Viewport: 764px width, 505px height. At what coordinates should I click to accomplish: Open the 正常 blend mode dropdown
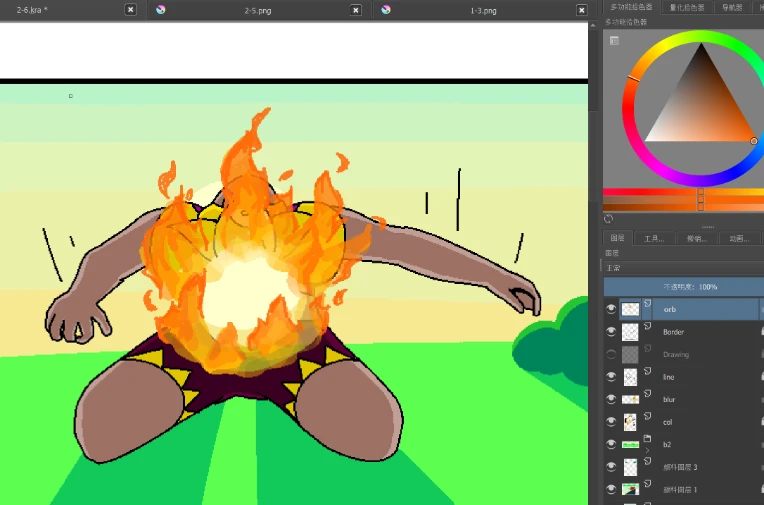tap(684, 268)
